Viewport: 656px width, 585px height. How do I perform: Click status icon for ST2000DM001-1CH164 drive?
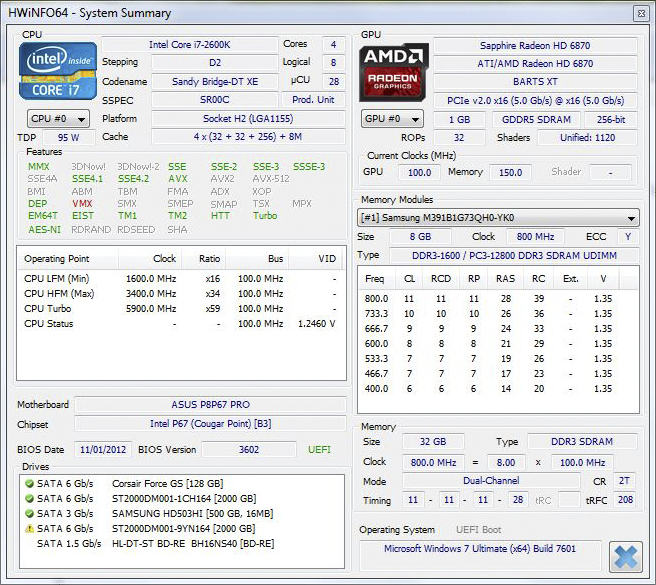(29, 499)
